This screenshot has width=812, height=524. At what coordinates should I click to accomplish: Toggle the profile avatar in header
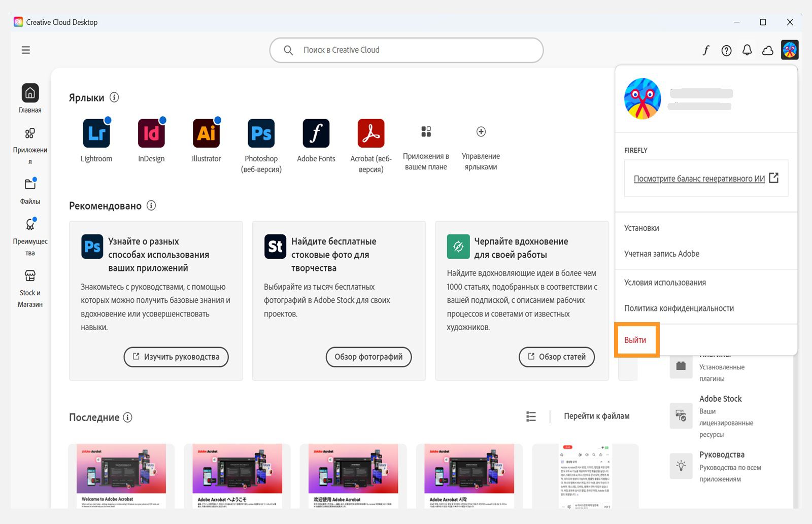point(790,50)
